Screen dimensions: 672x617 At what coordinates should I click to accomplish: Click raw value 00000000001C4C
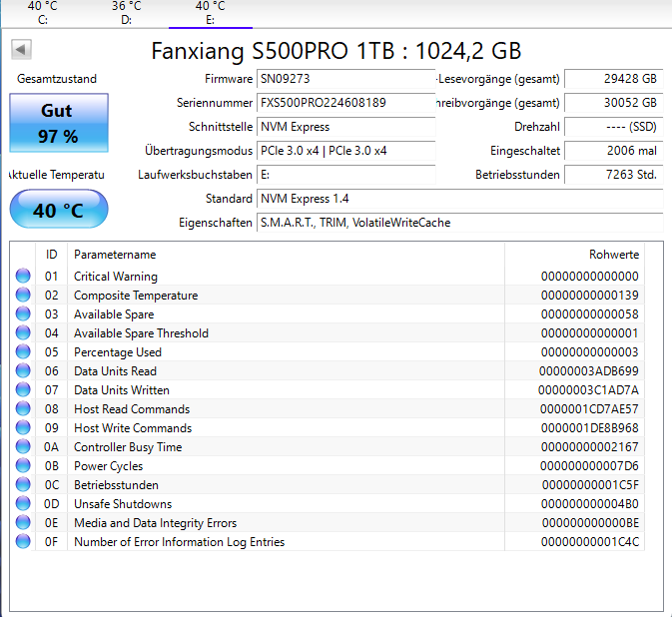point(590,542)
